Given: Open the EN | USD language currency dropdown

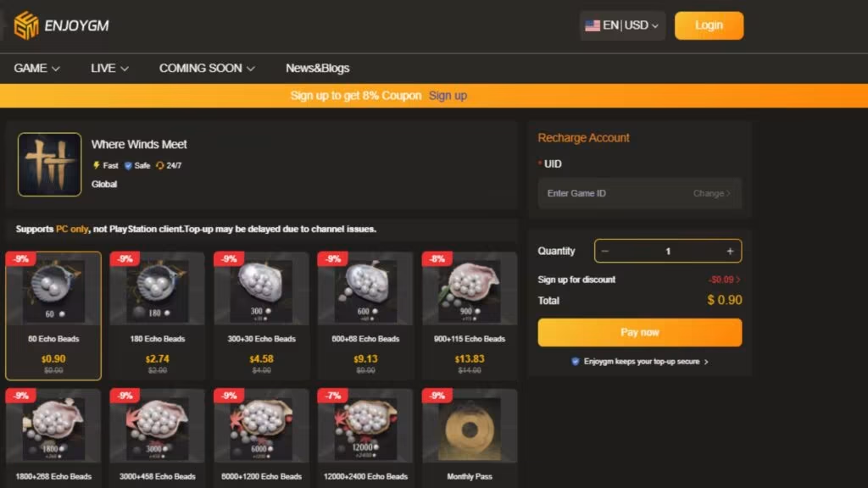Looking at the screenshot, I should click(622, 25).
